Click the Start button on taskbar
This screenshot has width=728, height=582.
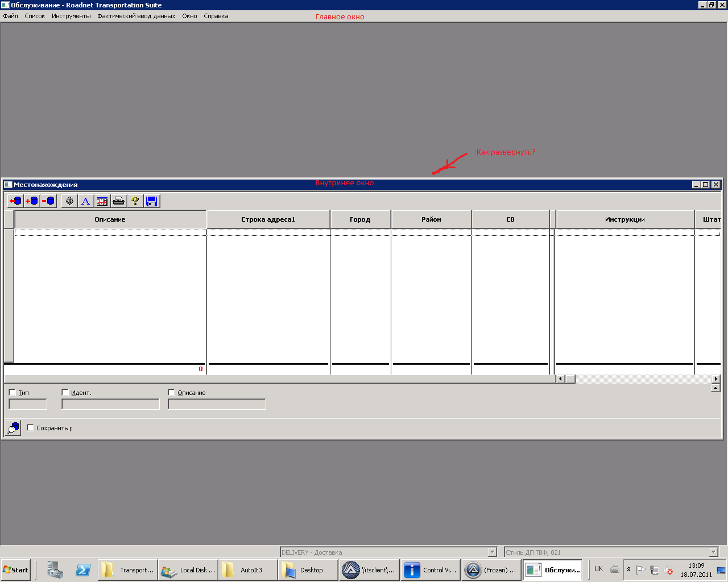click(x=16, y=570)
